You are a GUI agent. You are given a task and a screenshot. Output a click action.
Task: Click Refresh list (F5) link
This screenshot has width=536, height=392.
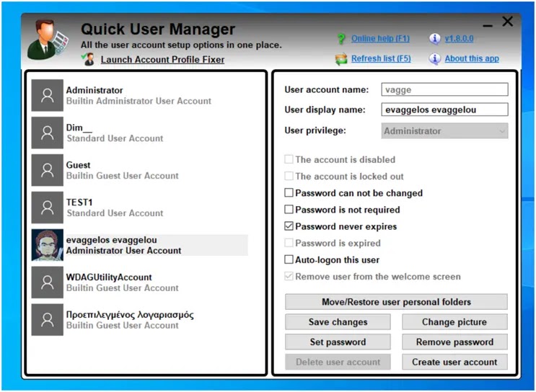pos(381,58)
